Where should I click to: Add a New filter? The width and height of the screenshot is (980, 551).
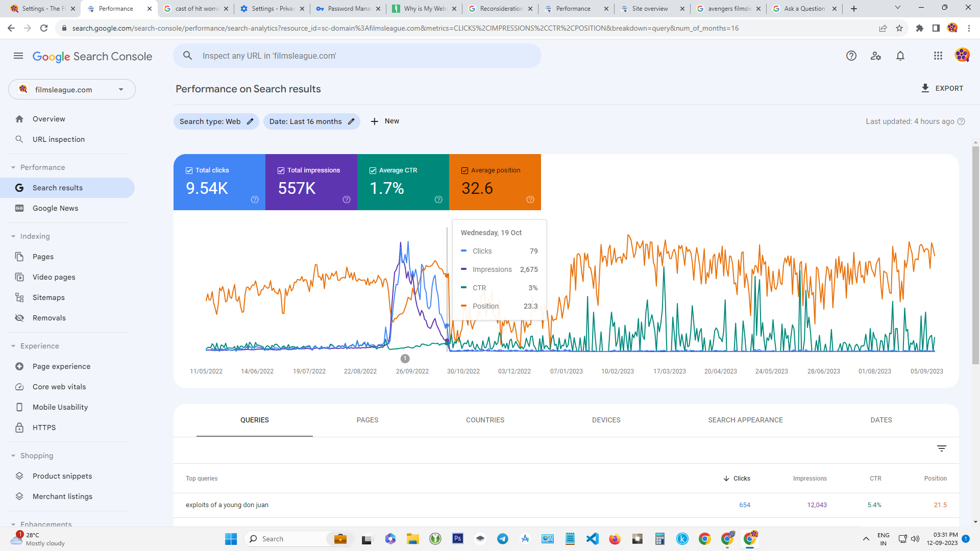click(385, 121)
